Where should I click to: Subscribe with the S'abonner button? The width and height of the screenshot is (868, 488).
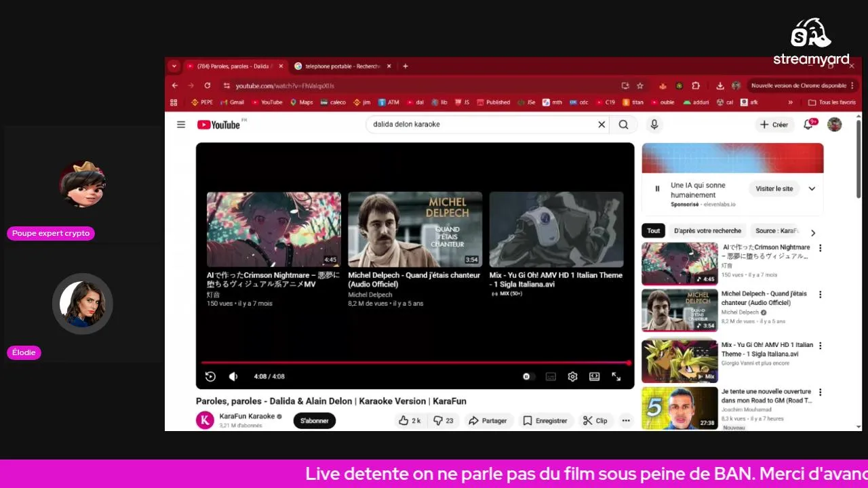[314, 421]
